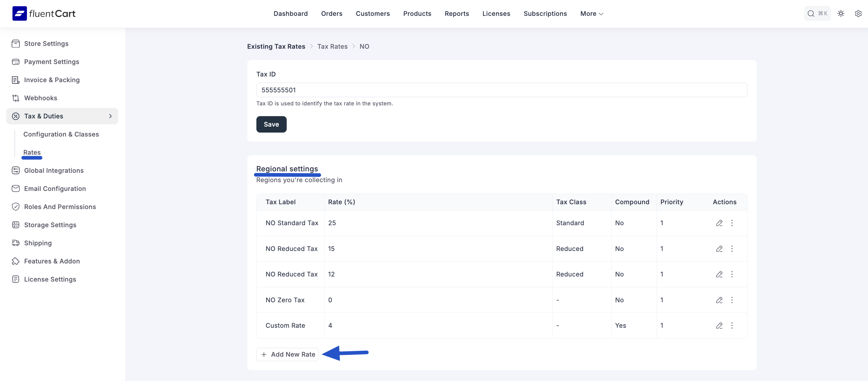
Task: Open the three-dot menu for NO Zero Tax
Action: tap(732, 300)
